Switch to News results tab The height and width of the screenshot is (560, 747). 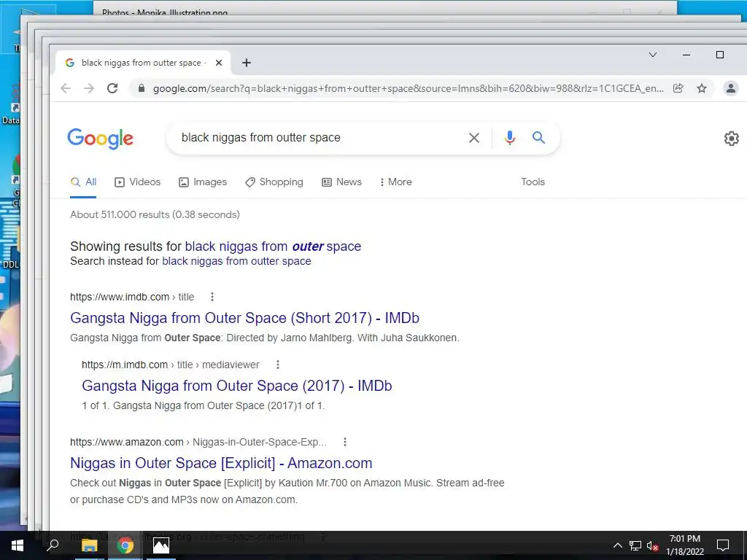point(342,182)
